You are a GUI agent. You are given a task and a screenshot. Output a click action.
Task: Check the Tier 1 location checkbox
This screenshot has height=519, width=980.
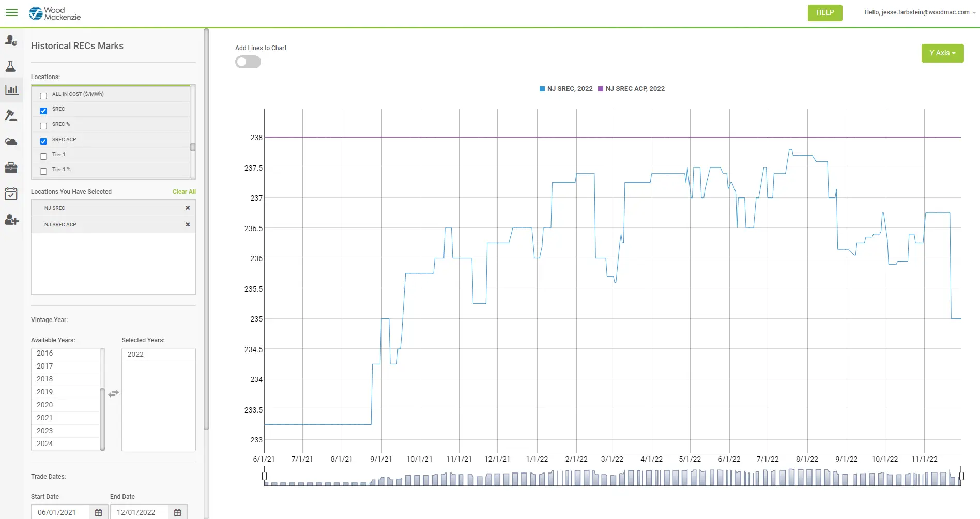tap(43, 156)
